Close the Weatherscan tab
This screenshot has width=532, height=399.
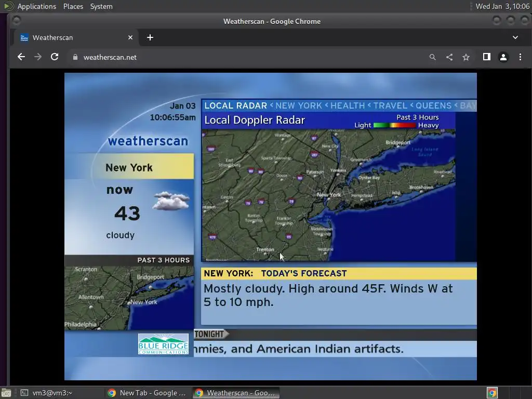tap(130, 37)
